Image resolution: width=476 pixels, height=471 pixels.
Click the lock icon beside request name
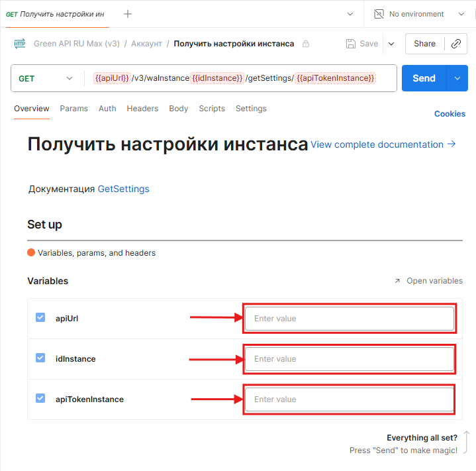306,44
